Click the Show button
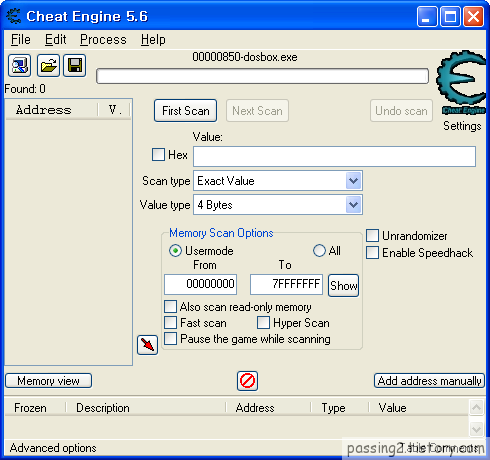The image size is (490, 460). coord(344,285)
